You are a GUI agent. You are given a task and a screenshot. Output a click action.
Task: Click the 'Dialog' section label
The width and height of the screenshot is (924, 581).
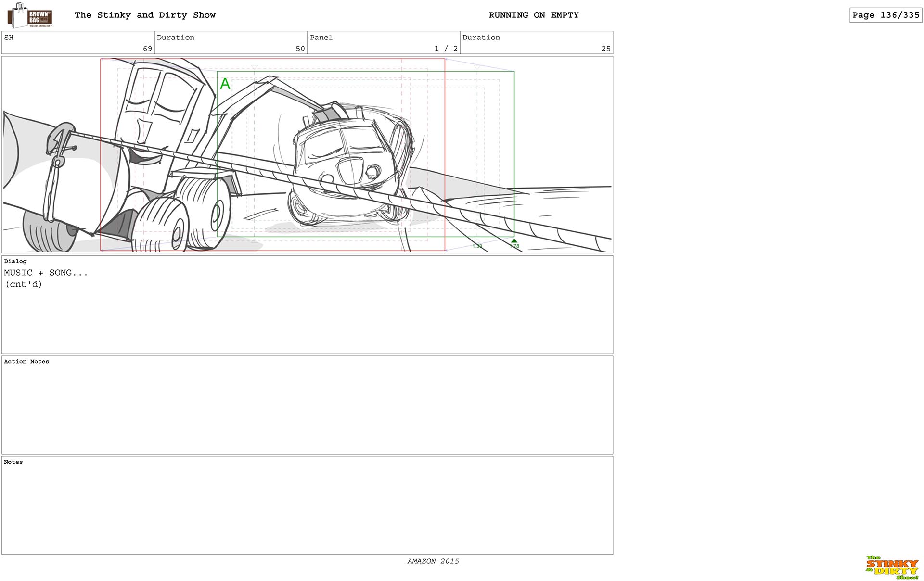tap(15, 261)
